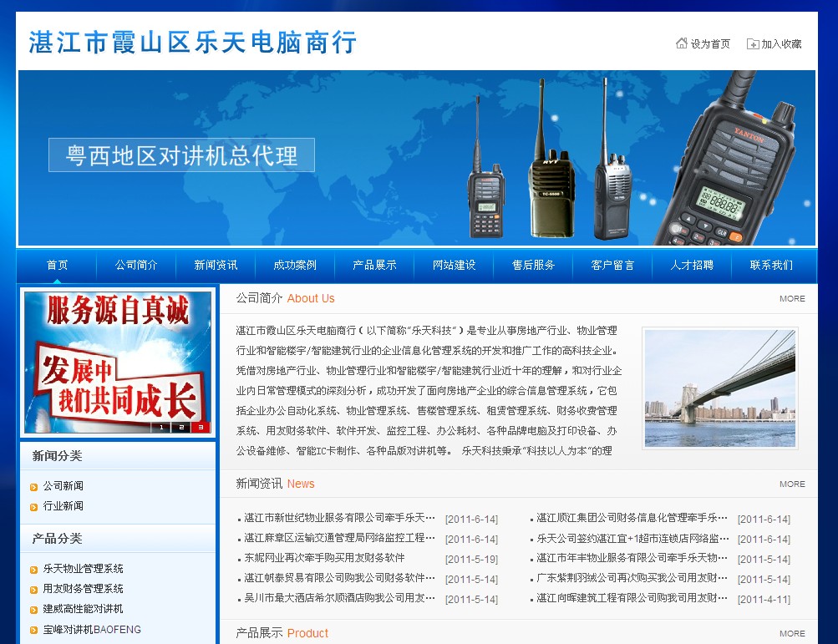Click orange bullet icon beside 用友财务管理系统
Screen dimensions: 838x644
(x=33, y=590)
